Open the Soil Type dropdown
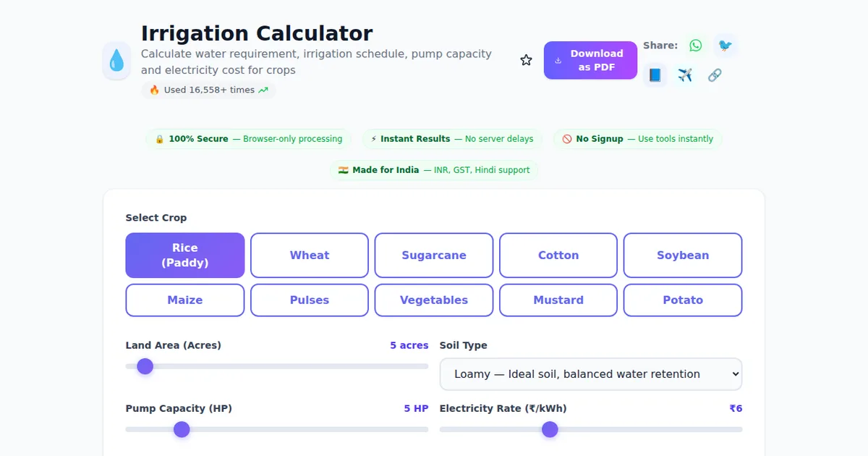Viewport: 868px width, 456px height. pos(591,374)
